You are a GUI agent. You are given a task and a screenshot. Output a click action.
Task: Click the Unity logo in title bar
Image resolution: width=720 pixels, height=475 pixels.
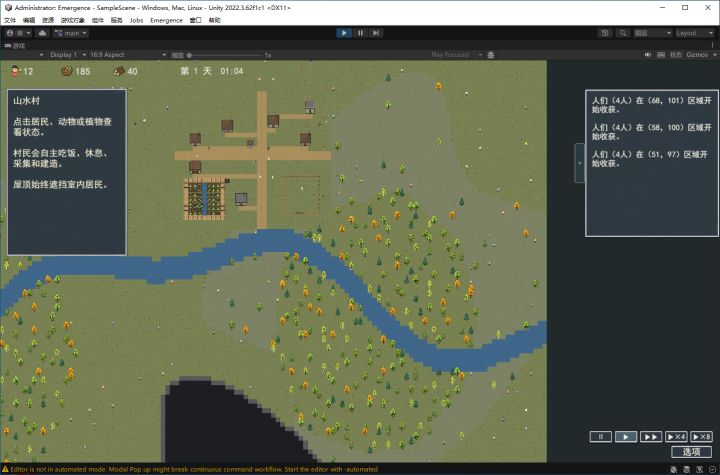click(8, 7)
